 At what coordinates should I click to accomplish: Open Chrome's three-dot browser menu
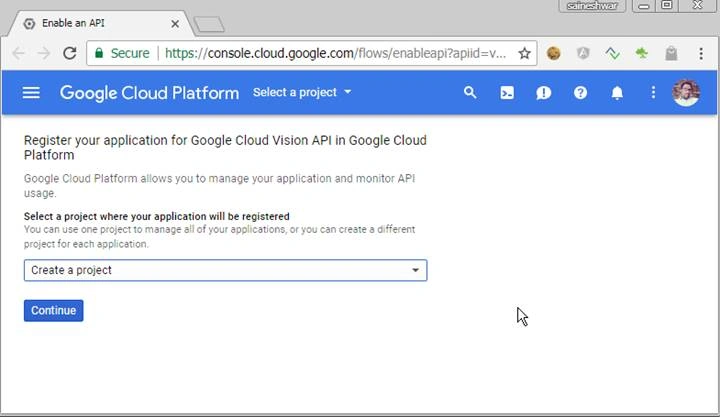pos(701,53)
